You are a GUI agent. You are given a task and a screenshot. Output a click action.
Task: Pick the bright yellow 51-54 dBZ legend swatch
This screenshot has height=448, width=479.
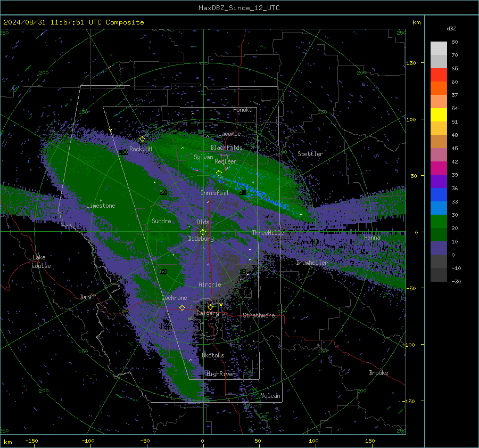tap(439, 115)
